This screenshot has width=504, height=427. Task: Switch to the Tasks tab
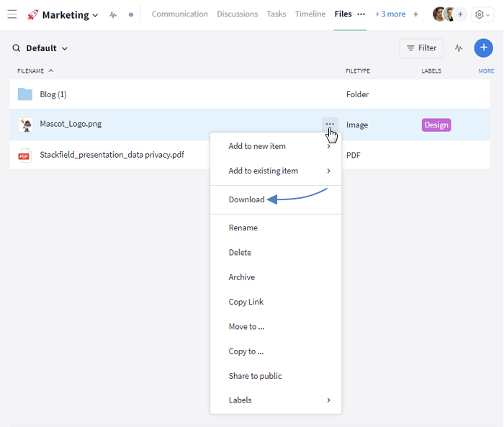[276, 14]
